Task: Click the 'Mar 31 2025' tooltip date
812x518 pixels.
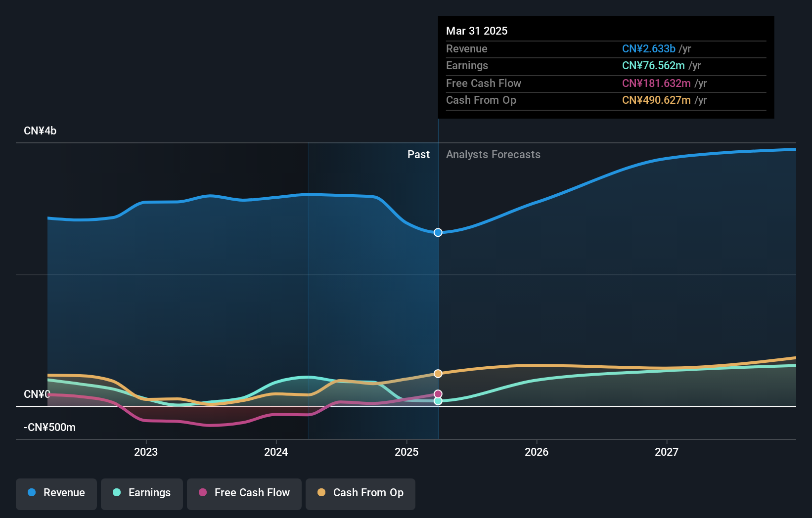Action: point(477,31)
